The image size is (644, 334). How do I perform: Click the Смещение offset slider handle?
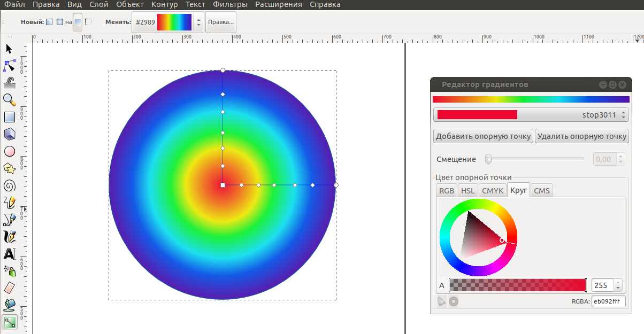tap(488, 159)
